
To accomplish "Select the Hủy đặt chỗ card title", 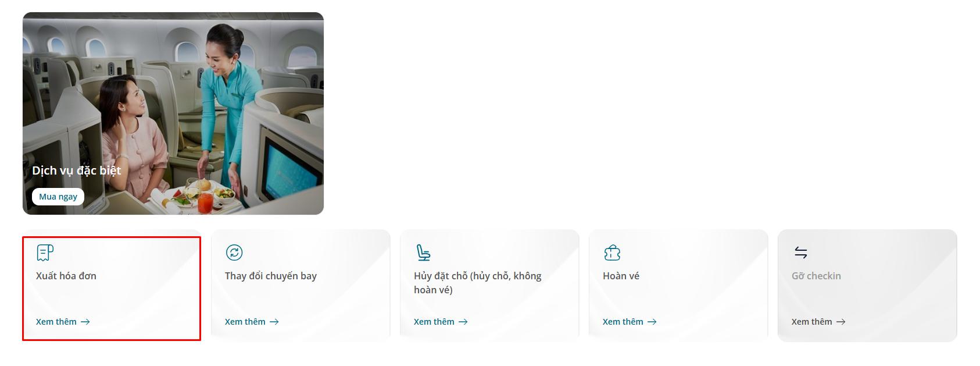I will [478, 283].
